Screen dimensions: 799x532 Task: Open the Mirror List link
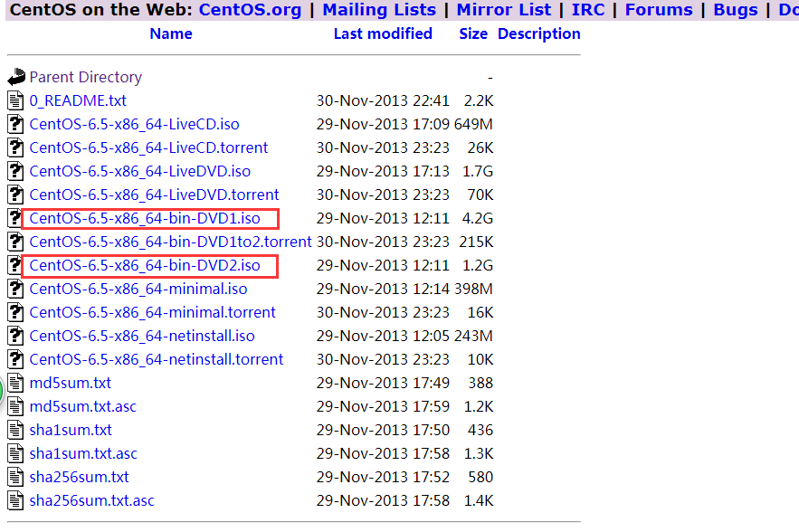tap(503, 10)
